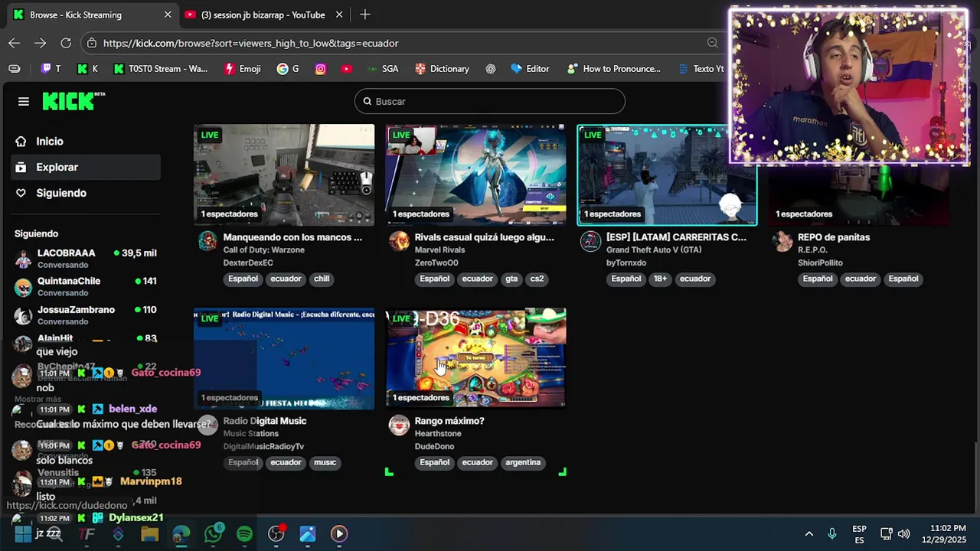
Task: Switch to session jb bizarrap YouTube tab
Action: tap(263, 15)
